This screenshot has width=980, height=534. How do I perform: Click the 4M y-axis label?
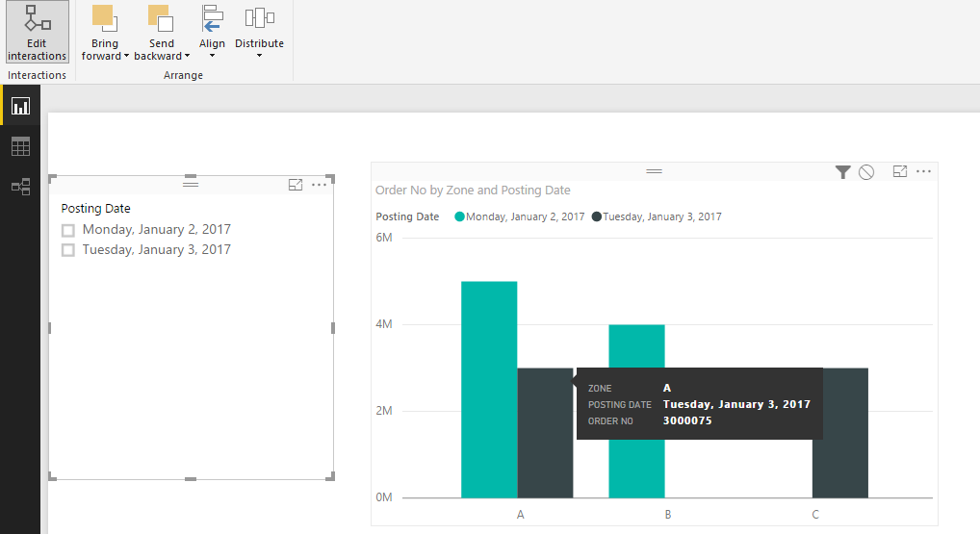(384, 324)
